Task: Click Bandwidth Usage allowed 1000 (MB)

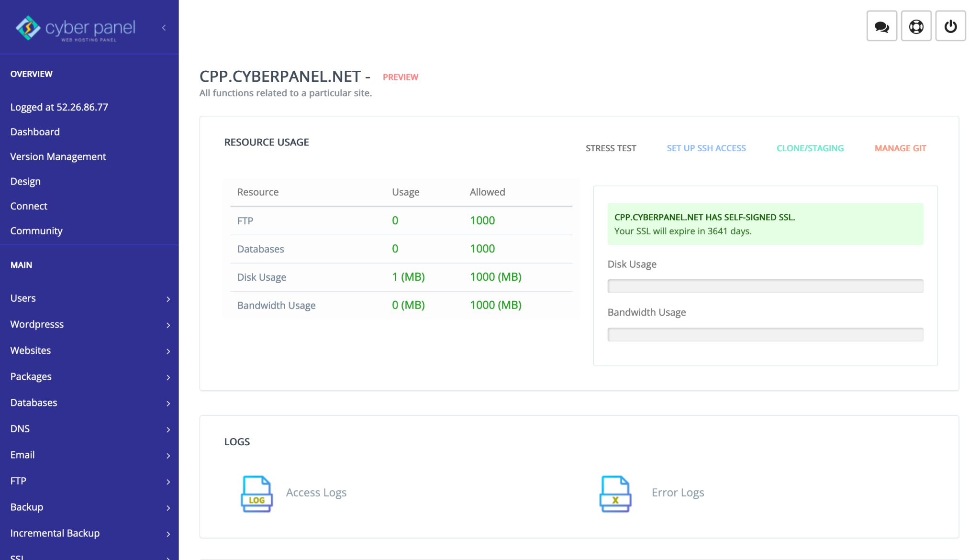Action: [496, 305]
